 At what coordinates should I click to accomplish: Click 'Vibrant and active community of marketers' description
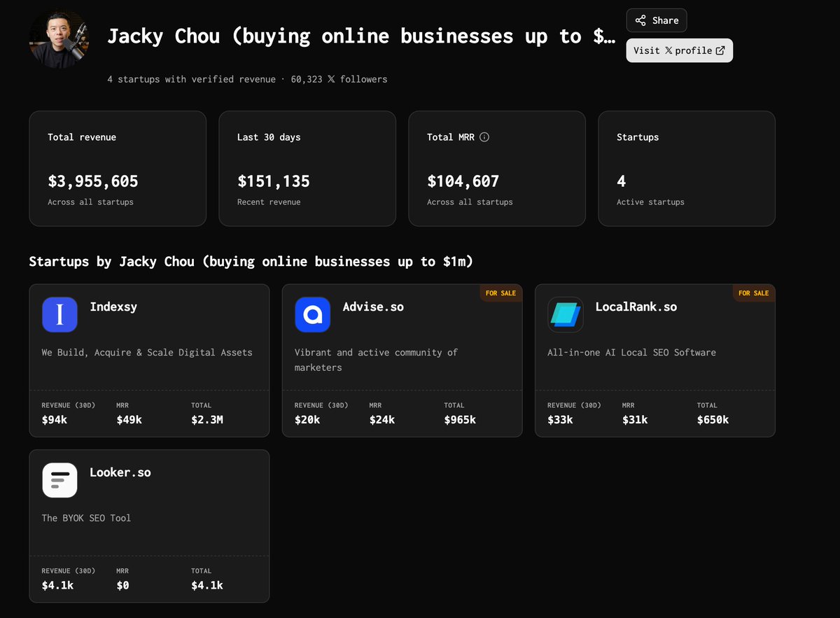point(376,360)
